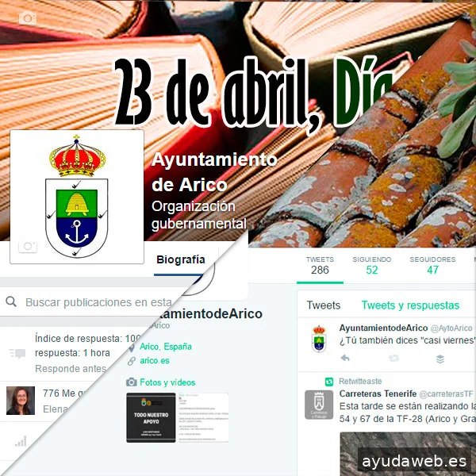The height and width of the screenshot is (476, 476).
Task: Click the location pin icon beside Arico, España
Action: [132, 347]
